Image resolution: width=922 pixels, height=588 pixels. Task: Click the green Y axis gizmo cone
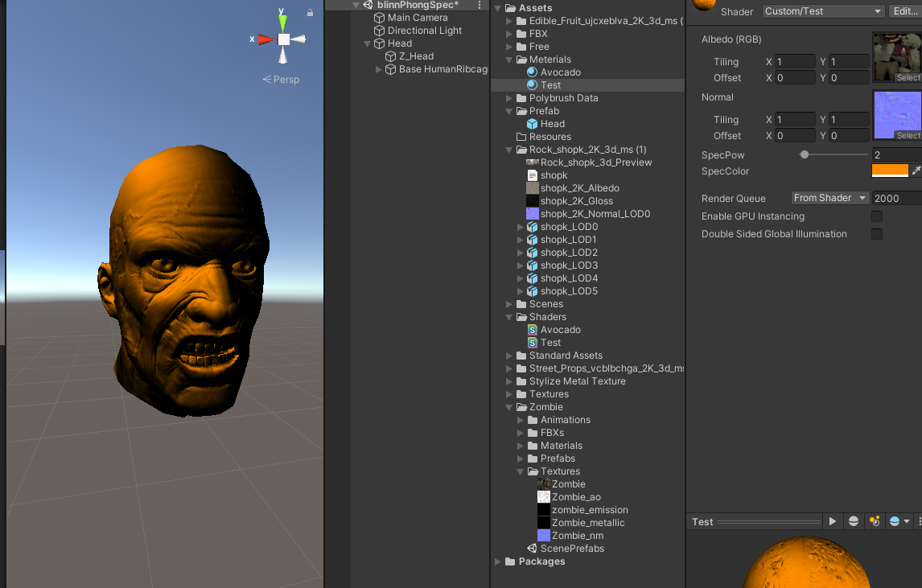tap(283, 23)
